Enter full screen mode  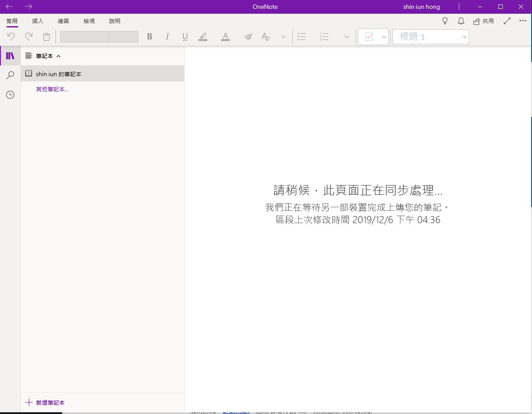coord(507,21)
